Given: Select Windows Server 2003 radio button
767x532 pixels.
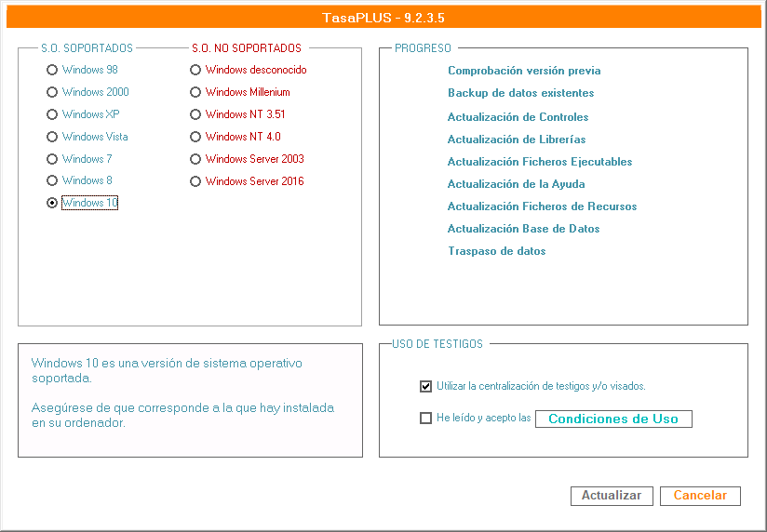Looking at the screenshot, I should (x=195, y=159).
